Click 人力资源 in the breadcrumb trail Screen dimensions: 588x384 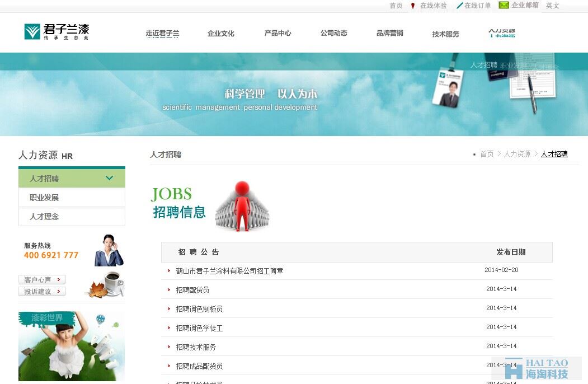[517, 154]
